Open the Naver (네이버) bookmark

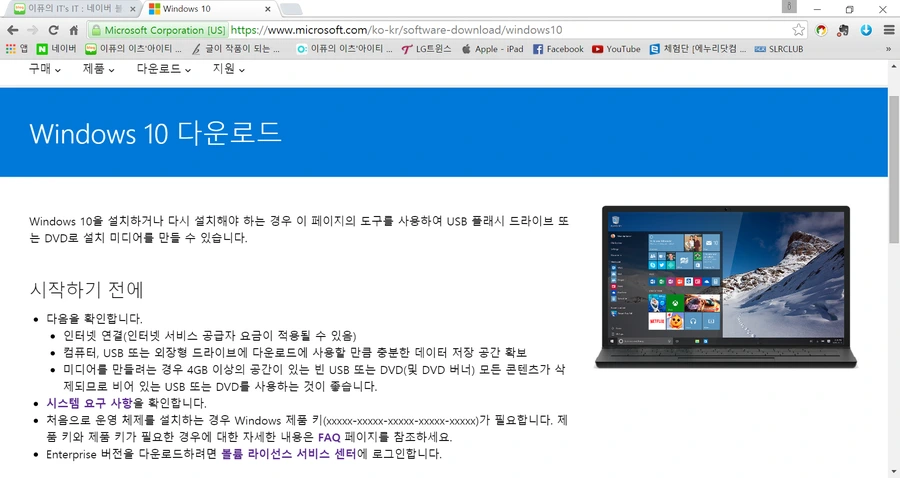(56, 49)
